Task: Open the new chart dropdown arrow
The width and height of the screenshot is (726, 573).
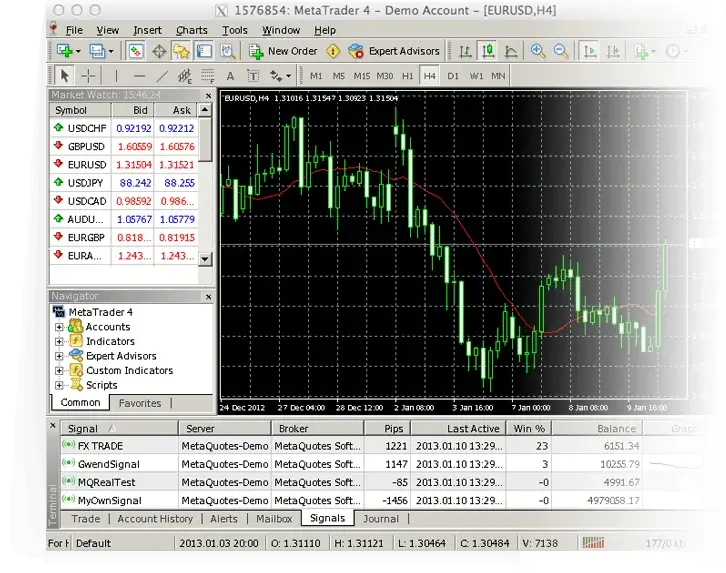Action: pyautogui.click(x=81, y=51)
